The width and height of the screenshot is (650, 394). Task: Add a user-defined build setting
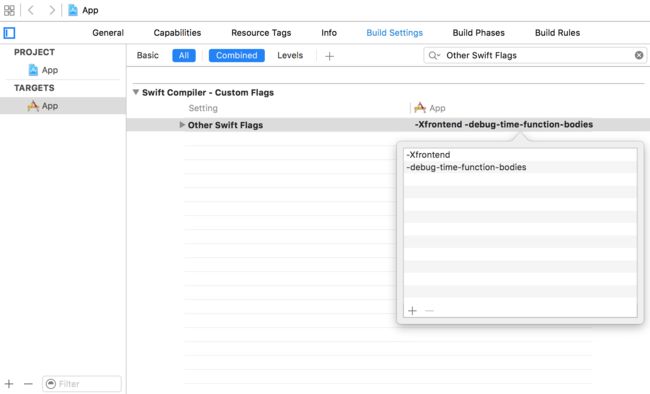click(x=330, y=56)
